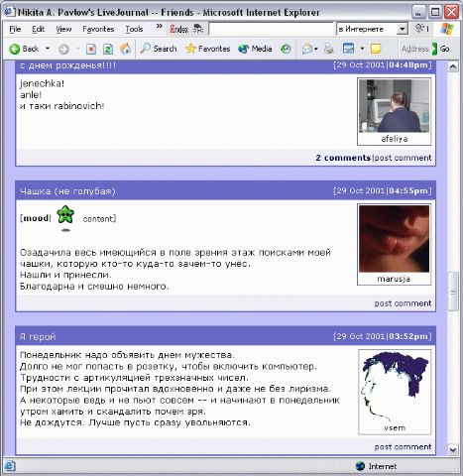Expand the Back button history dropdown arrow
This screenshot has height=476, width=463.
48,49
